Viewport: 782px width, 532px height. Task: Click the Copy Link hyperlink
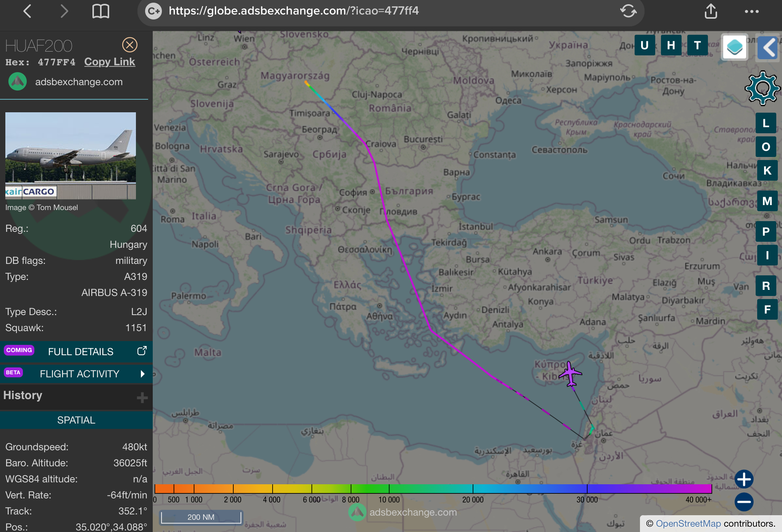click(110, 62)
